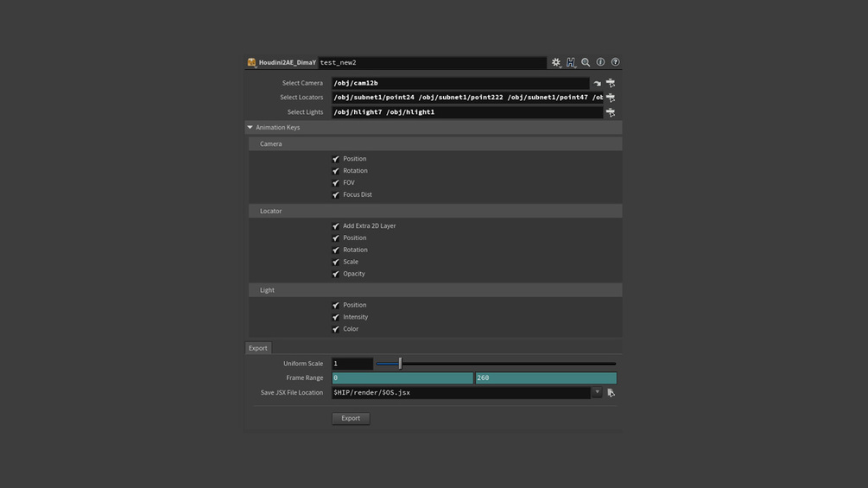Open JSX file path dropdown arrow
The width and height of the screenshot is (868, 488).
[598, 392]
